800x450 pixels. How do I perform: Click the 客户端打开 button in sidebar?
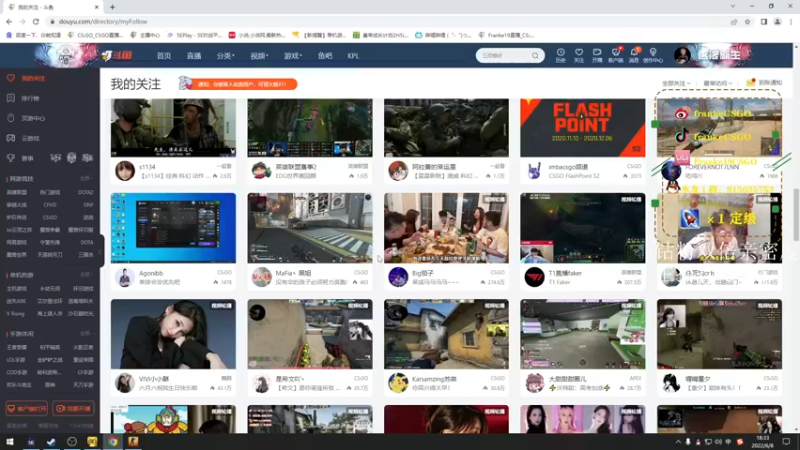(27, 409)
